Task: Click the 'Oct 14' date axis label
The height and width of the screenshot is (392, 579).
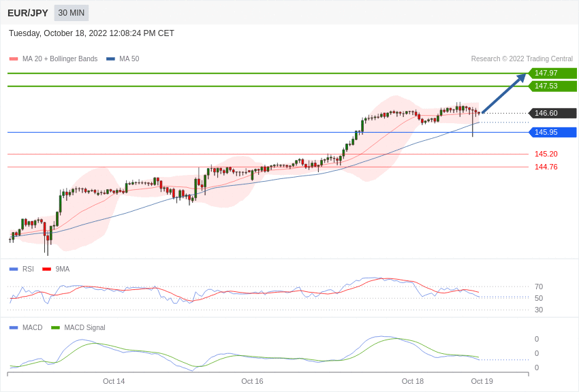Action: click(x=114, y=381)
